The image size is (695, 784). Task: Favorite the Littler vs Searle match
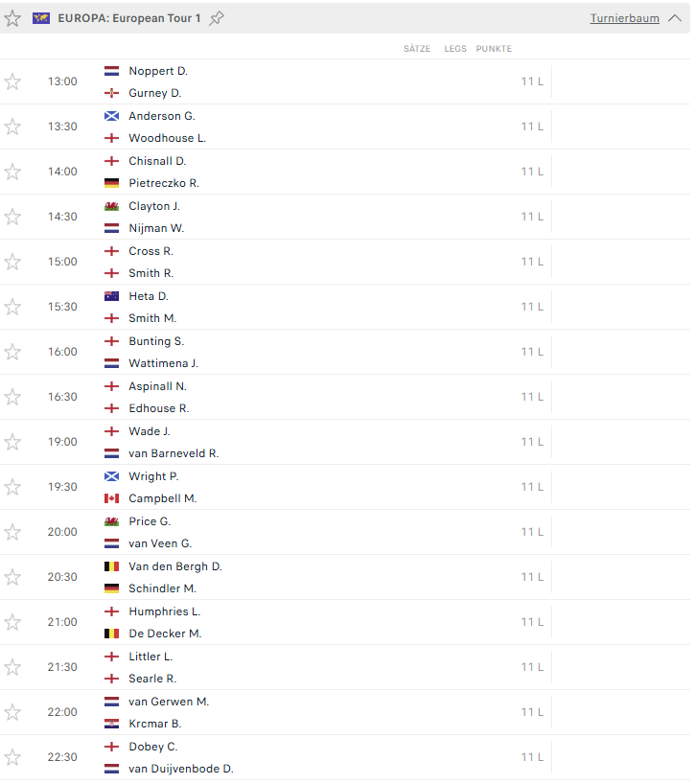(12, 666)
